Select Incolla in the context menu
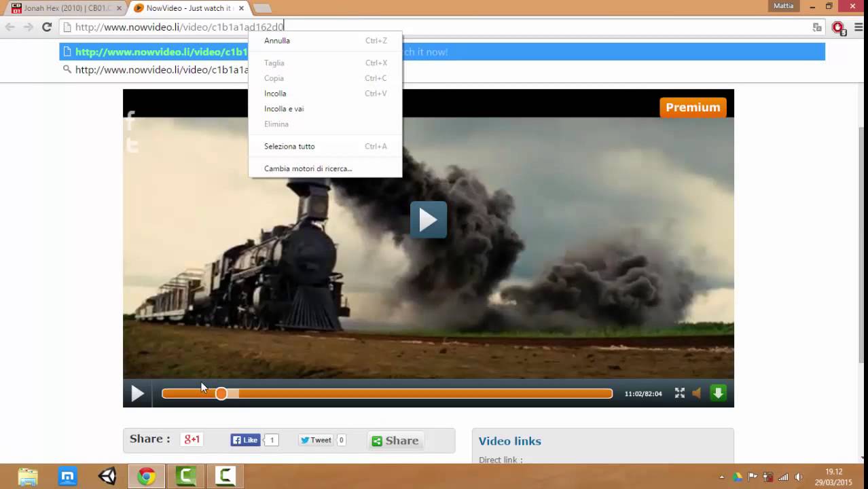This screenshot has width=868, height=489. 325,94
